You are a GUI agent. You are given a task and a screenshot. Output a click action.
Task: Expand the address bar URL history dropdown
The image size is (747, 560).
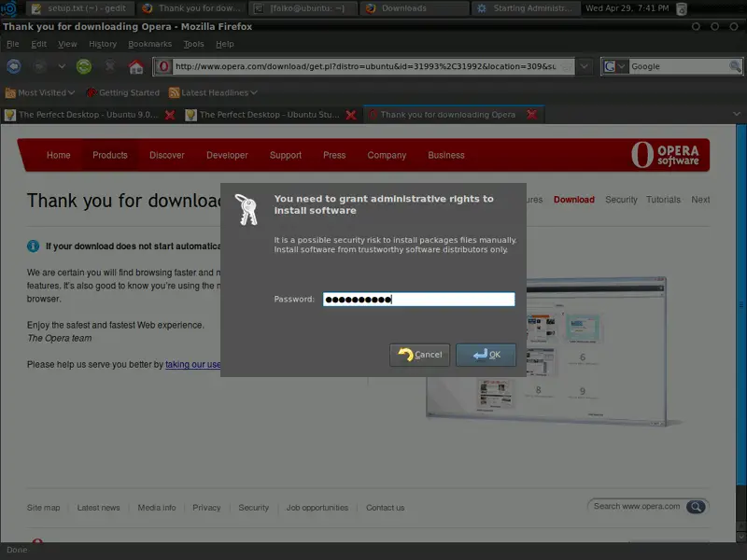[x=585, y=66]
